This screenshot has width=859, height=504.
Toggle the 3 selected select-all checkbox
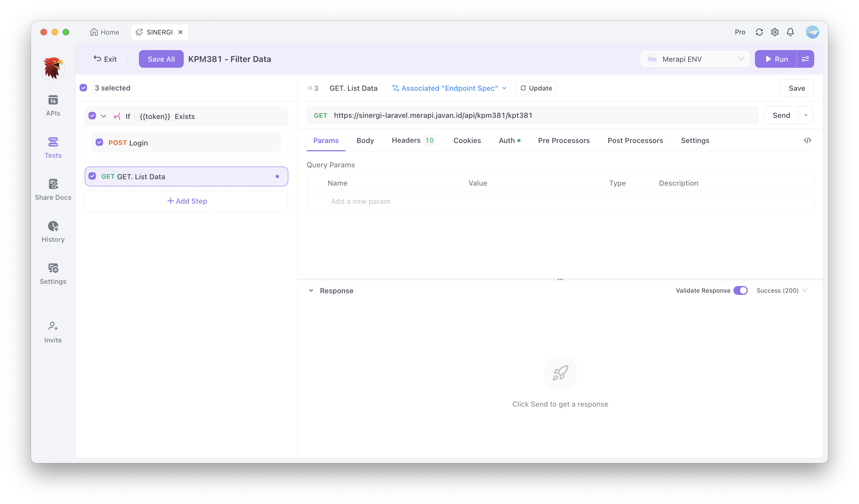click(x=84, y=88)
